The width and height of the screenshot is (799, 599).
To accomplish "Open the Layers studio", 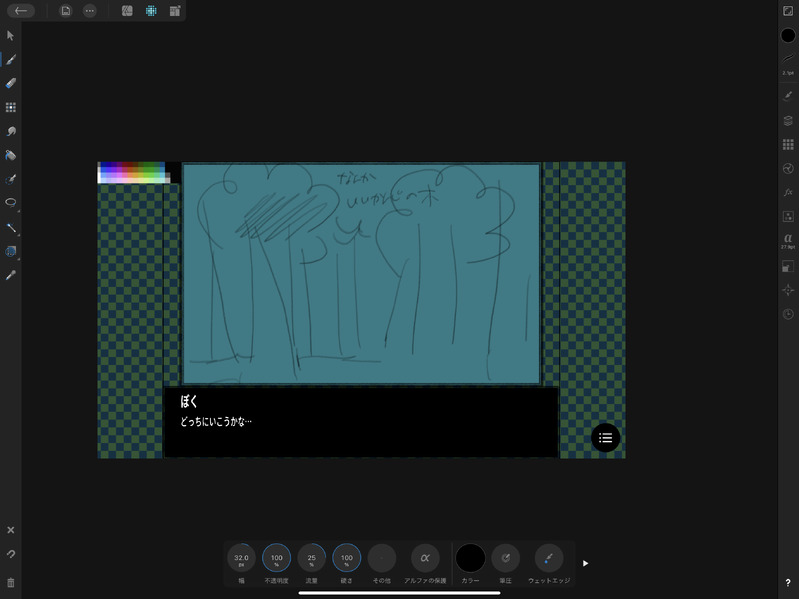I will point(788,121).
